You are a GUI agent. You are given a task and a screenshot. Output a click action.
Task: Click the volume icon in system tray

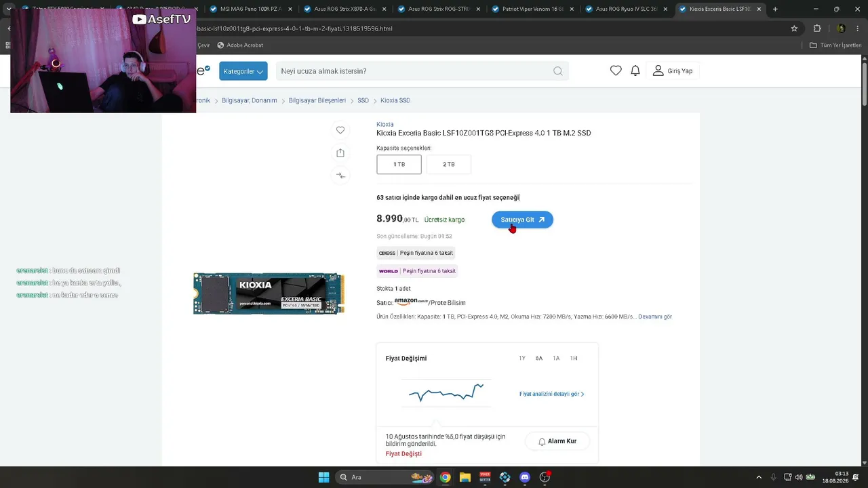pyautogui.click(x=798, y=477)
